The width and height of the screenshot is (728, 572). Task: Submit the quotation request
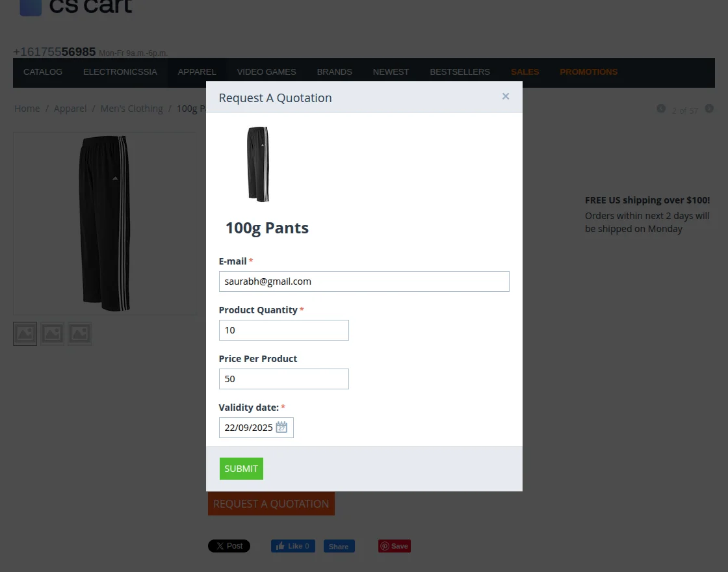click(241, 469)
